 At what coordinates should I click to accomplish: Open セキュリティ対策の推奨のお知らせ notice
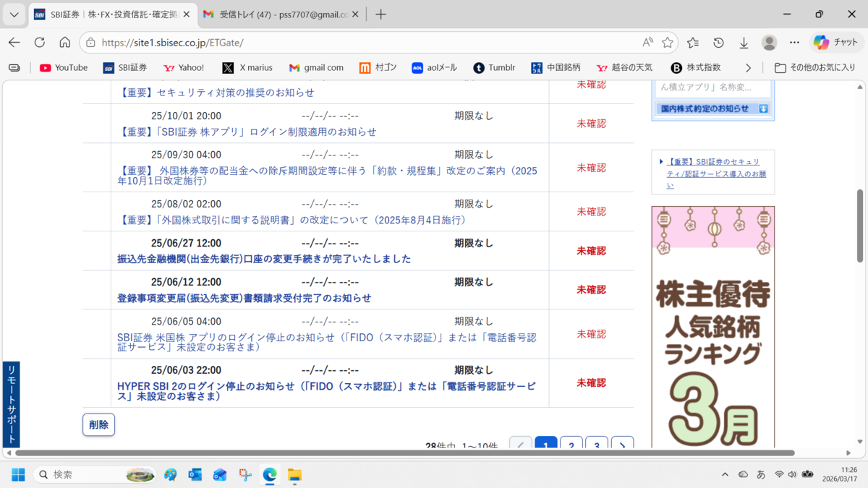[x=216, y=93]
